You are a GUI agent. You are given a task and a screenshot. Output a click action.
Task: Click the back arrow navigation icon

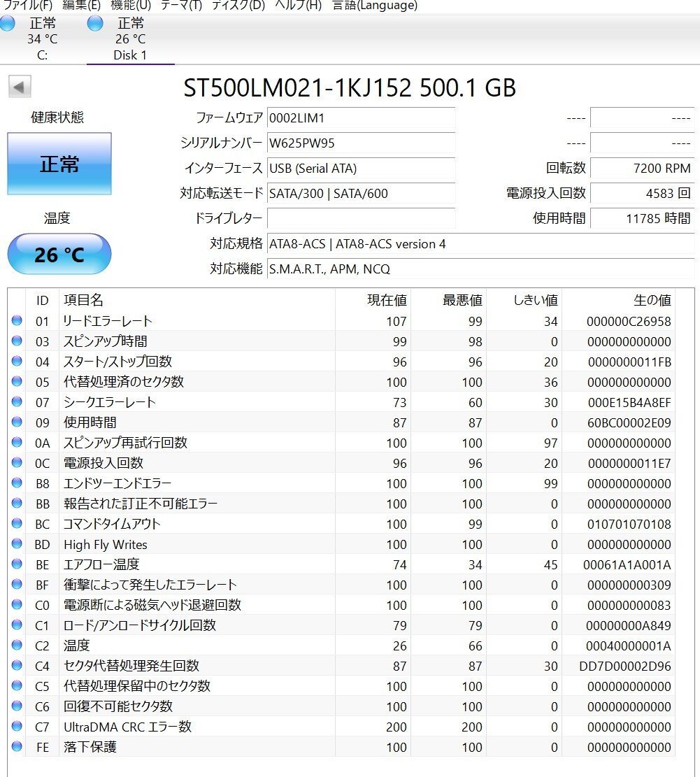pyautogui.click(x=20, y=85)
